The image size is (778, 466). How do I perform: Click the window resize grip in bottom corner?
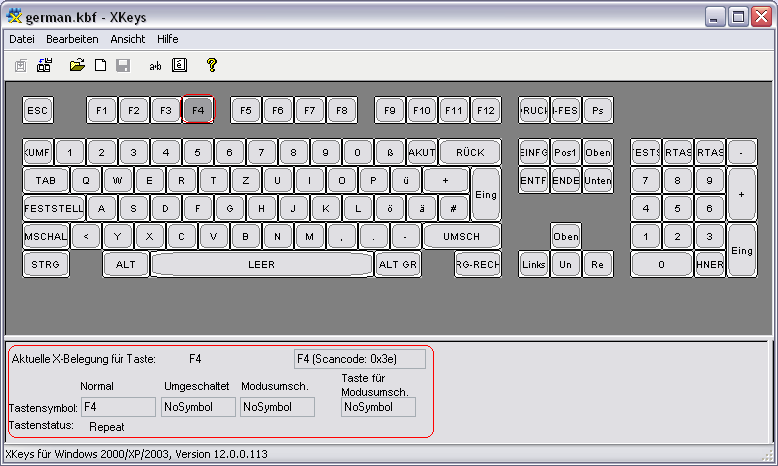click(x=769, y=455)
